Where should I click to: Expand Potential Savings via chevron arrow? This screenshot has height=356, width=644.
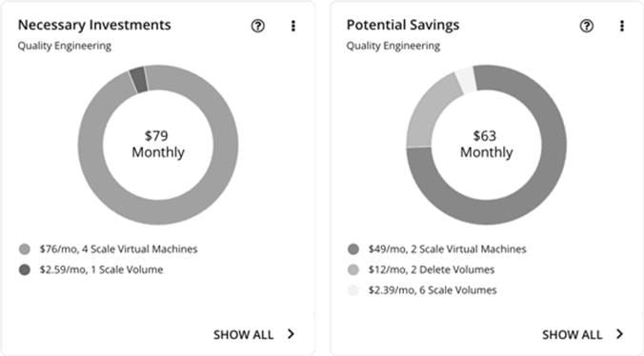click(x=620, y=334)
